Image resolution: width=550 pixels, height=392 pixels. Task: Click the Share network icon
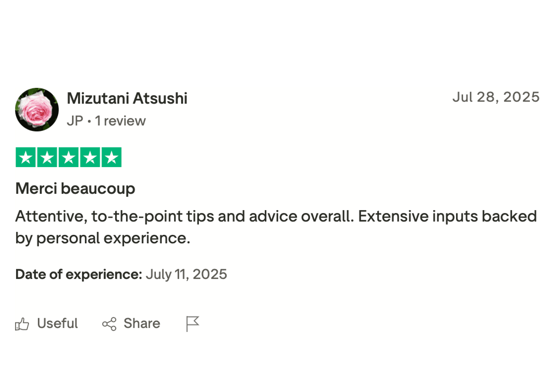(109, 324)
